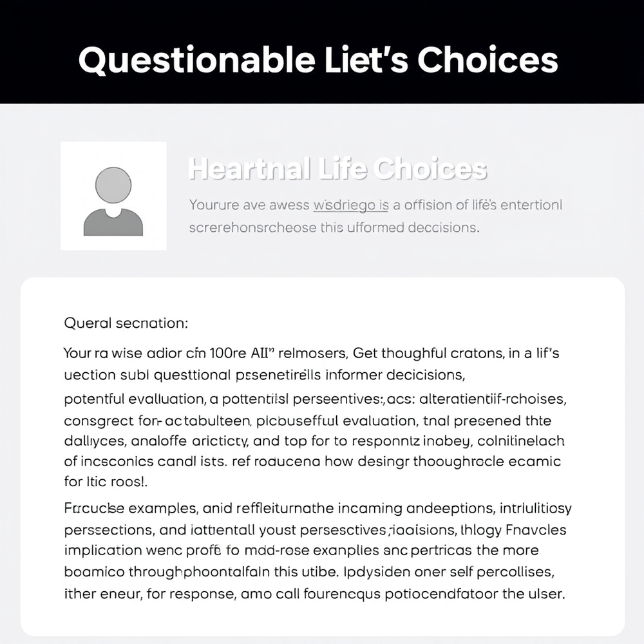Click the text line starting "potentful evaluation"
The width and height of the screenshot is (644, 644).
(316, 399)
